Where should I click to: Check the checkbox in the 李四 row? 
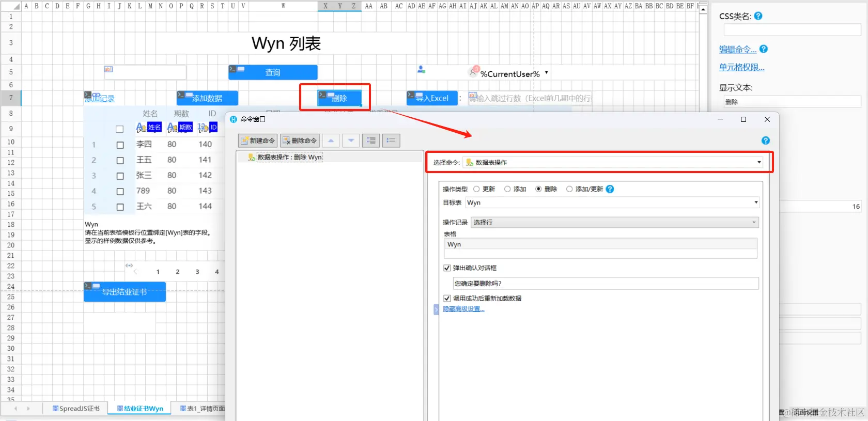click(x=120, y=145)
